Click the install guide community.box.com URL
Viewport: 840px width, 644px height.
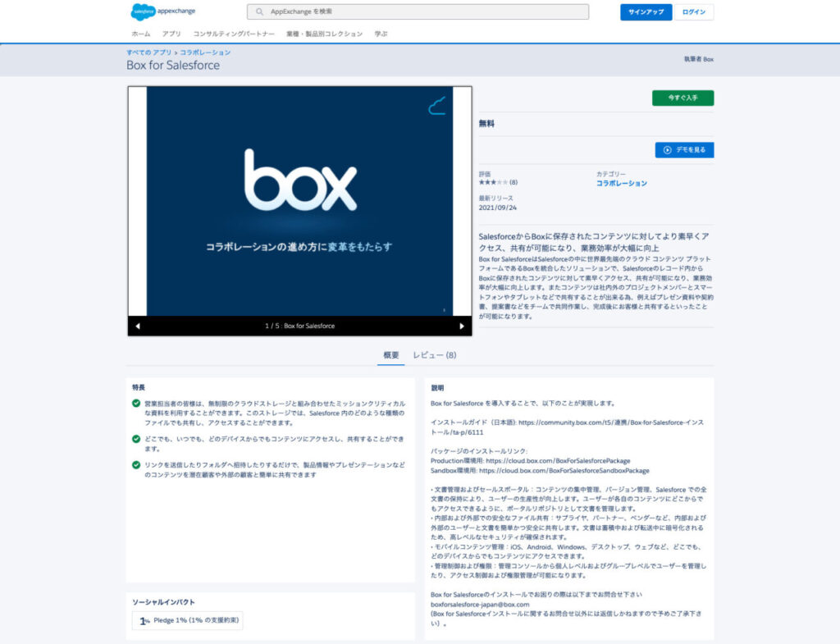pyautogui.click(x=568, y=427)
